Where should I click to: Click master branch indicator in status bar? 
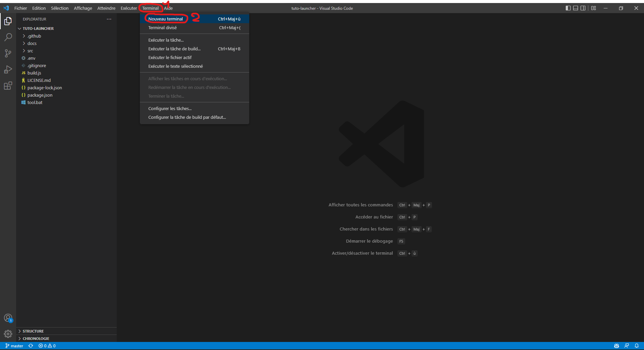pyautogui.click(x=14, y=346)
